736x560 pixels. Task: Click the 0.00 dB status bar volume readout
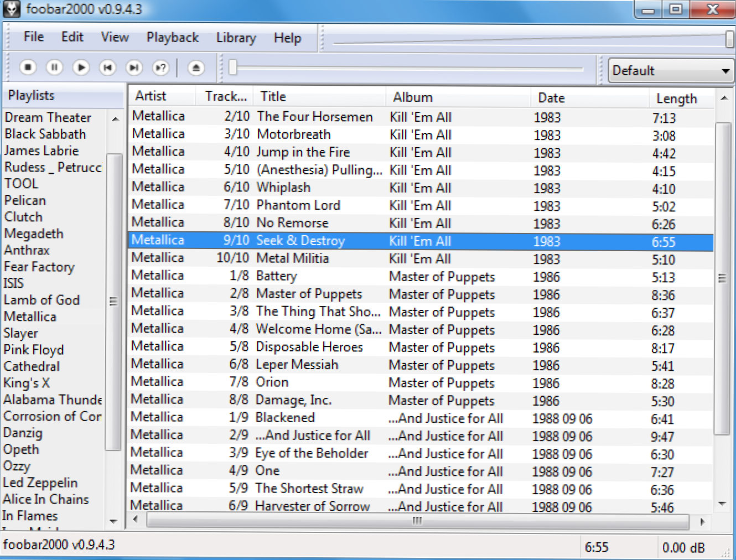tap(683, 548)
